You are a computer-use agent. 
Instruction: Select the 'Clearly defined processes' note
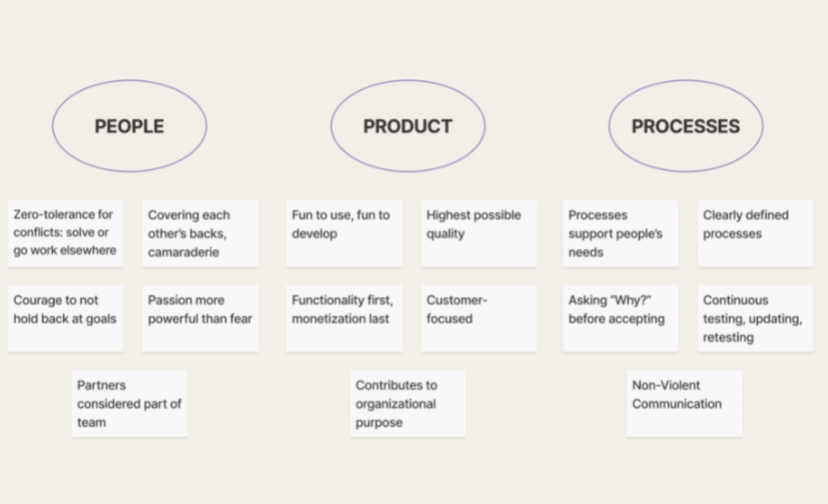click(x=756, y=233)
